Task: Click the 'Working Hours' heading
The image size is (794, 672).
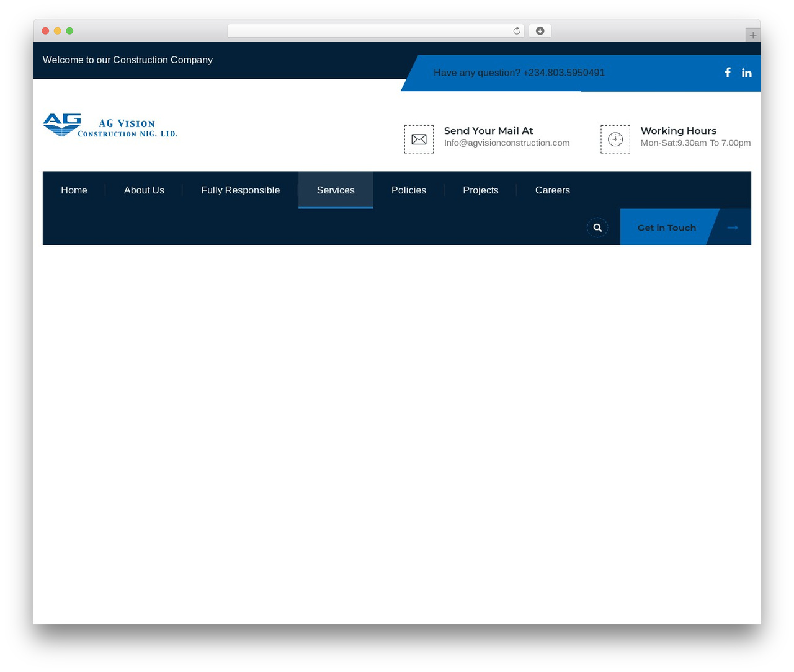Action: tap(679, 131)
